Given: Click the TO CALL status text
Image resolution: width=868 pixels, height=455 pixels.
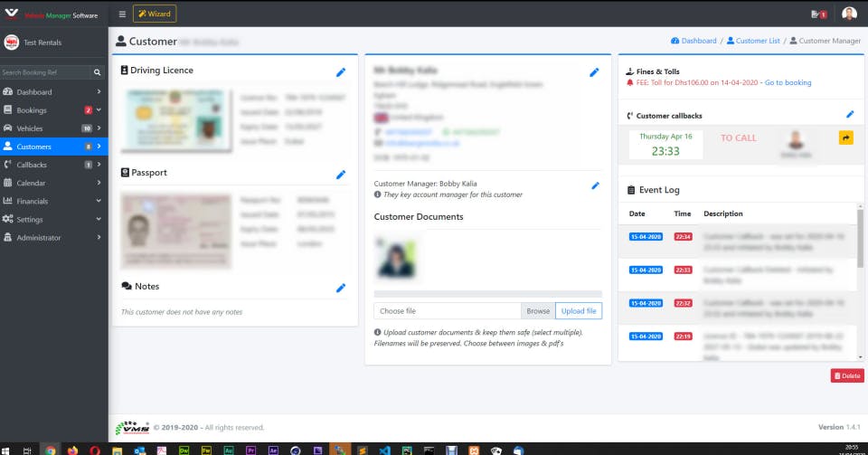Looking at the screenshot, I should (739, 137).
